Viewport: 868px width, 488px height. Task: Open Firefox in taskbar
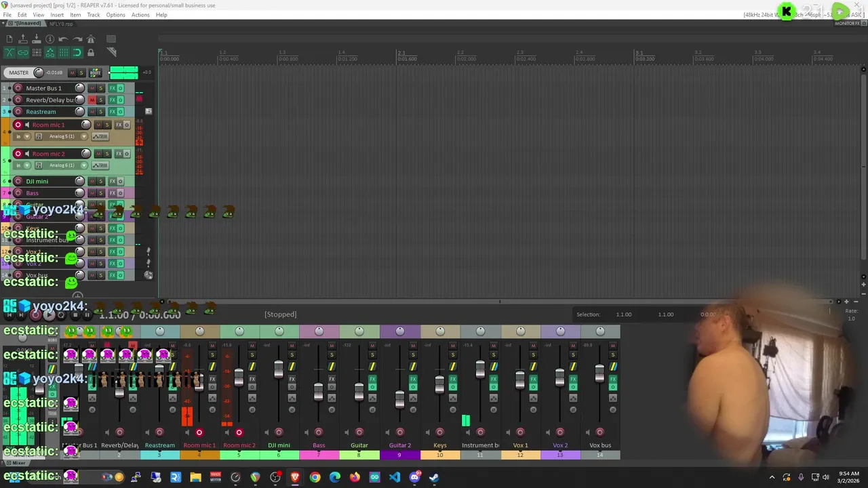[x=355, y=477]
